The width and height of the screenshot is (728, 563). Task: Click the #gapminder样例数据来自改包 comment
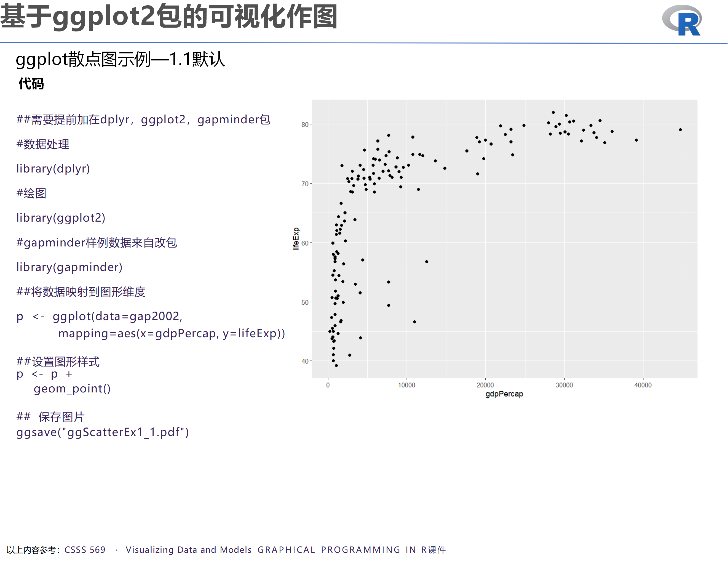97,243
